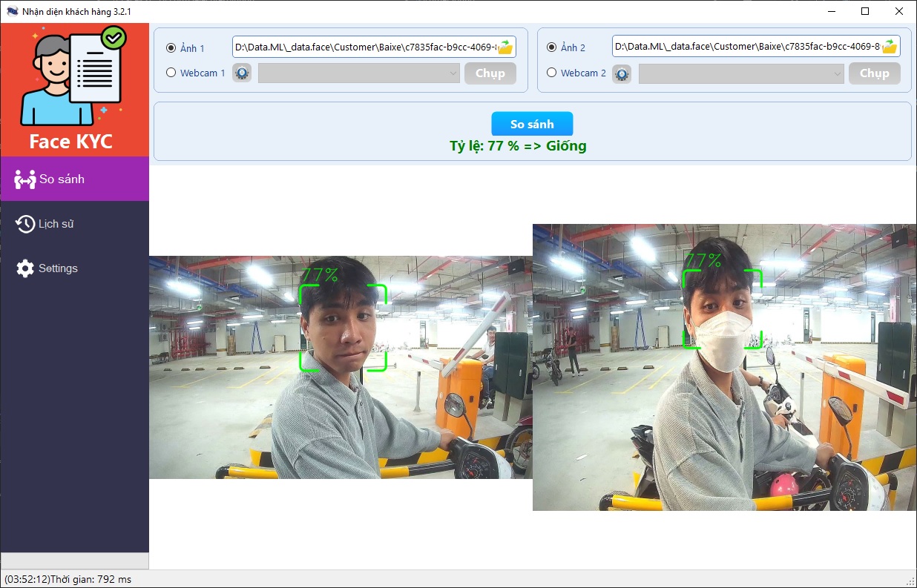
Task: Open the Settings menu item
Action: pos(58,268)
